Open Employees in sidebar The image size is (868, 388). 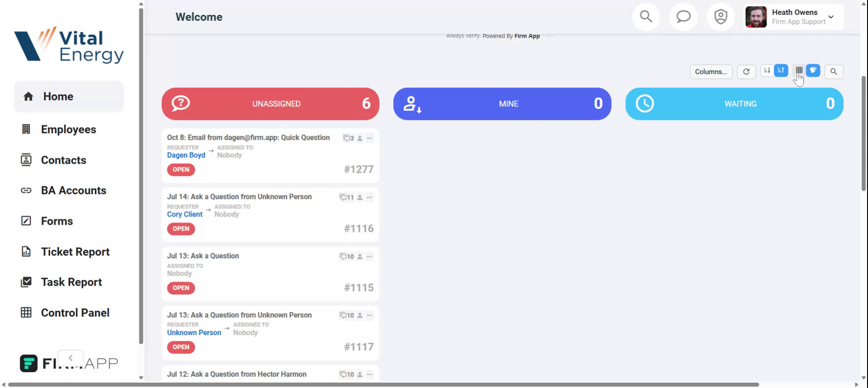point(69,129)
